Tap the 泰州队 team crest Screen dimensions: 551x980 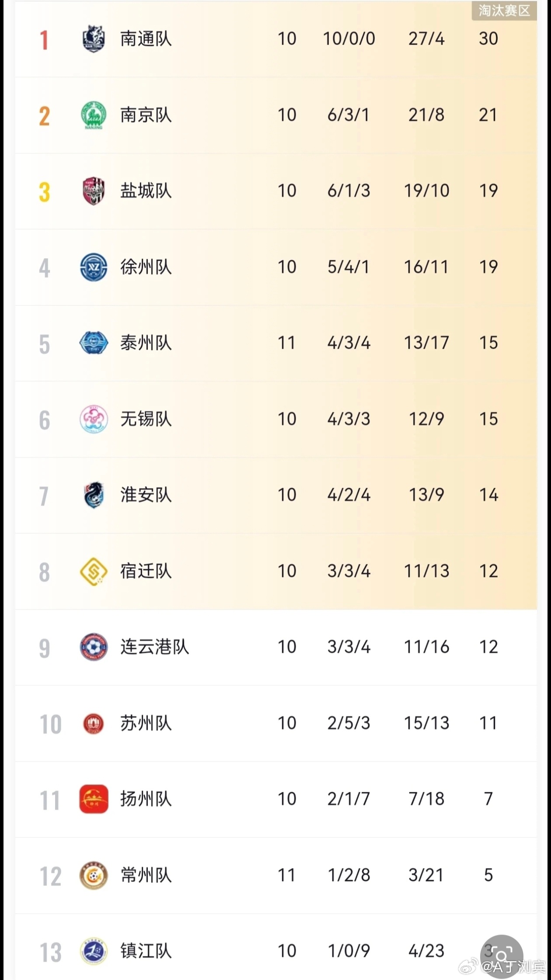(94, 343)
